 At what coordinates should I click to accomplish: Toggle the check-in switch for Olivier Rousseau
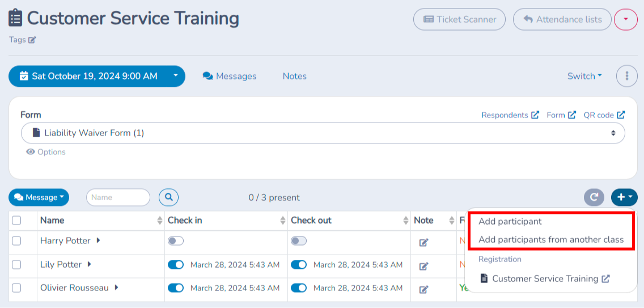tap(176, 288)
